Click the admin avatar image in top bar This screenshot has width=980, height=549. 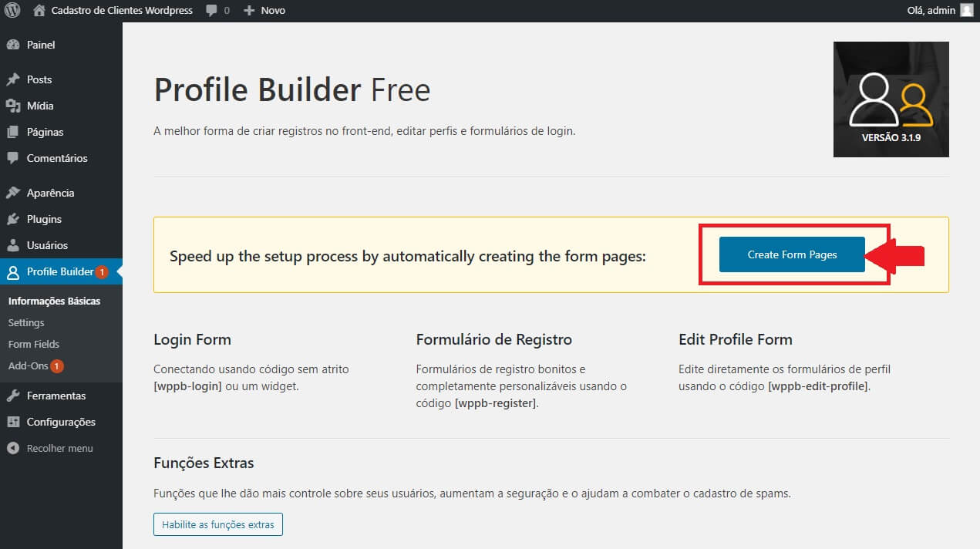967,10
